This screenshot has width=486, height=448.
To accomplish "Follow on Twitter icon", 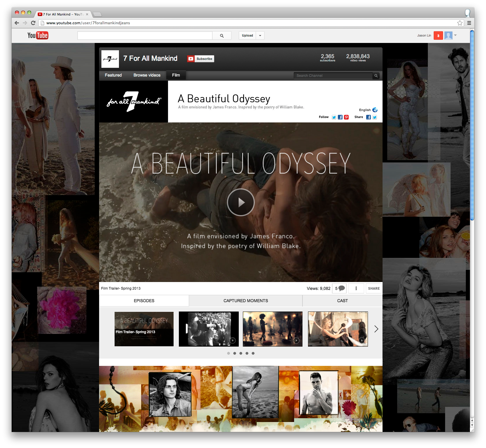I will (x=334, y=117).
